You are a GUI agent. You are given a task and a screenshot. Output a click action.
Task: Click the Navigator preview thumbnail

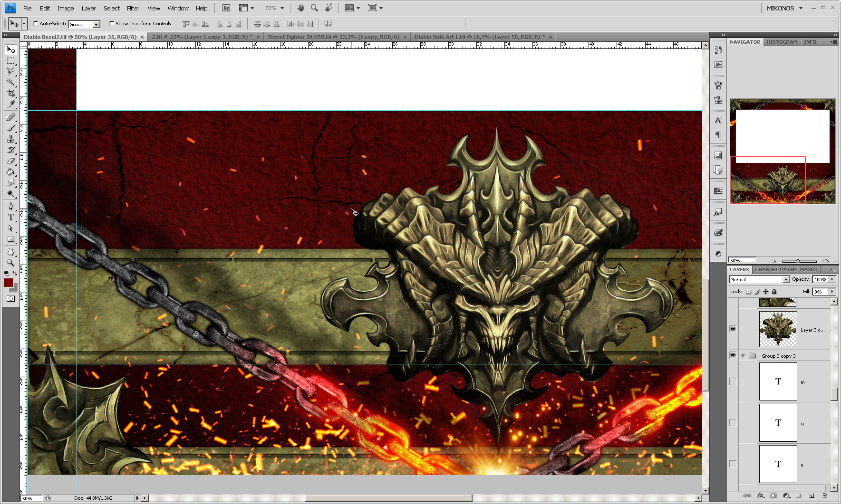point(783,151)
